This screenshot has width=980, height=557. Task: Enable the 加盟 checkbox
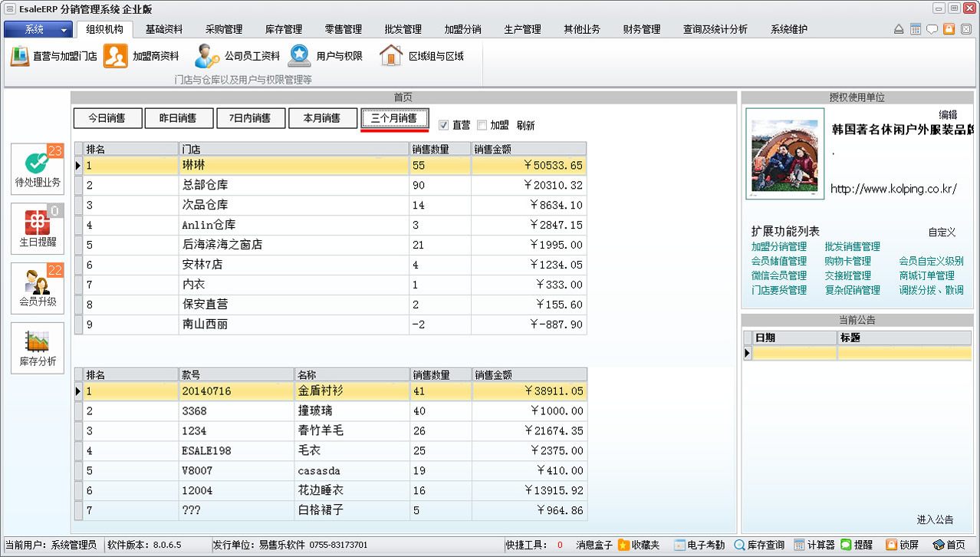(482, 125)
